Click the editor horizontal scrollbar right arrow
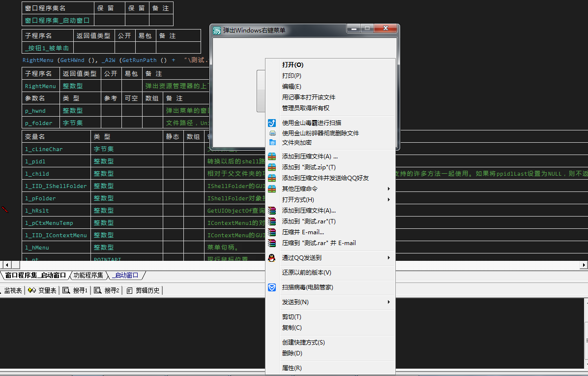 pos(584,265)
